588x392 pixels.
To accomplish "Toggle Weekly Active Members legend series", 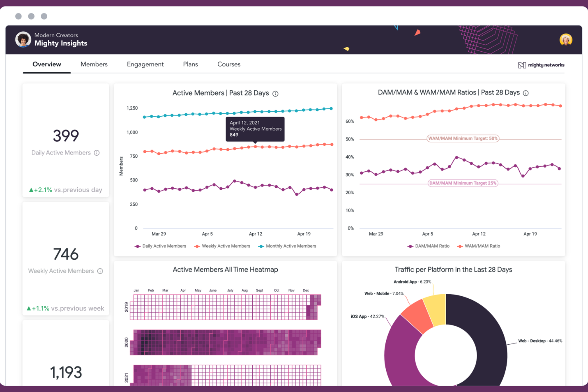I will click(x=222, y=246).
